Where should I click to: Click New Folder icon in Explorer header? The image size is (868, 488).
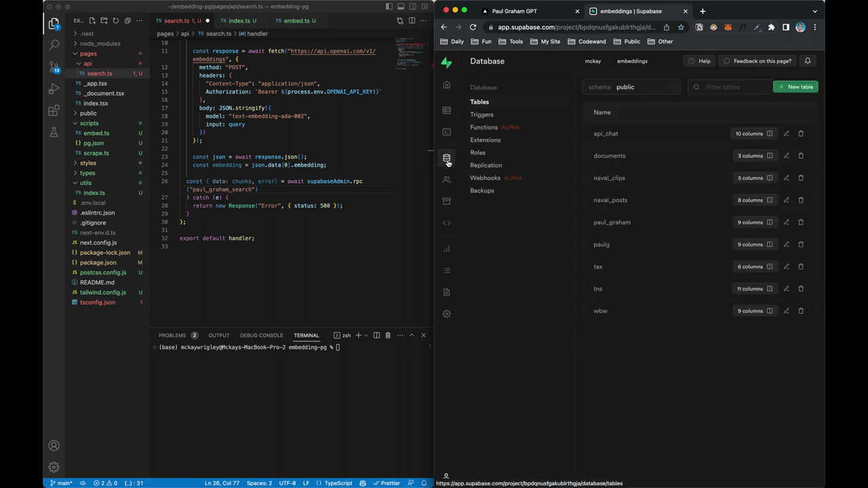(104, 21)
